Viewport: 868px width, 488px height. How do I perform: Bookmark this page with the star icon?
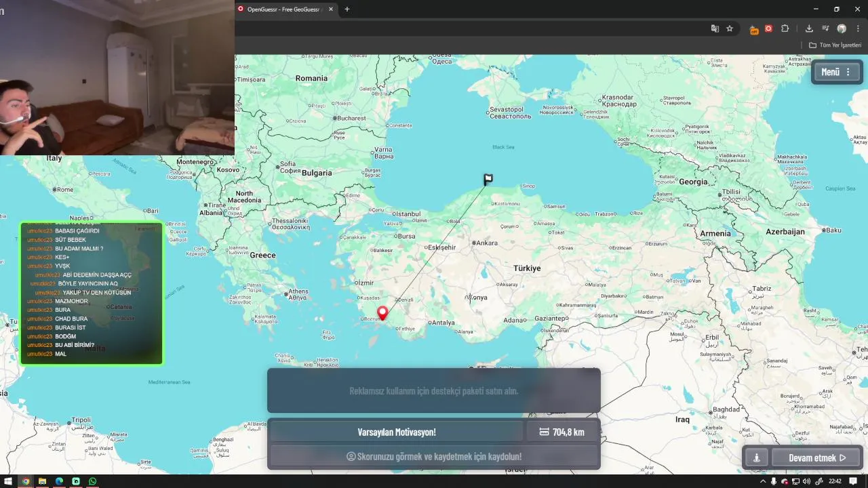click(730, 28)
